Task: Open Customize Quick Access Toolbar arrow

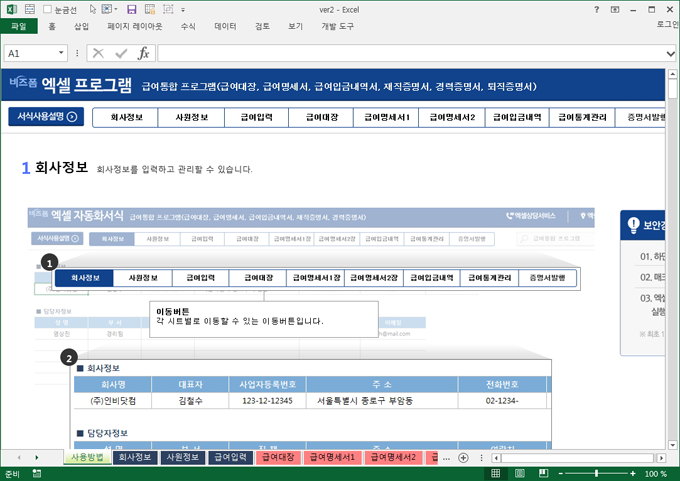Action: tap(183, 10)
